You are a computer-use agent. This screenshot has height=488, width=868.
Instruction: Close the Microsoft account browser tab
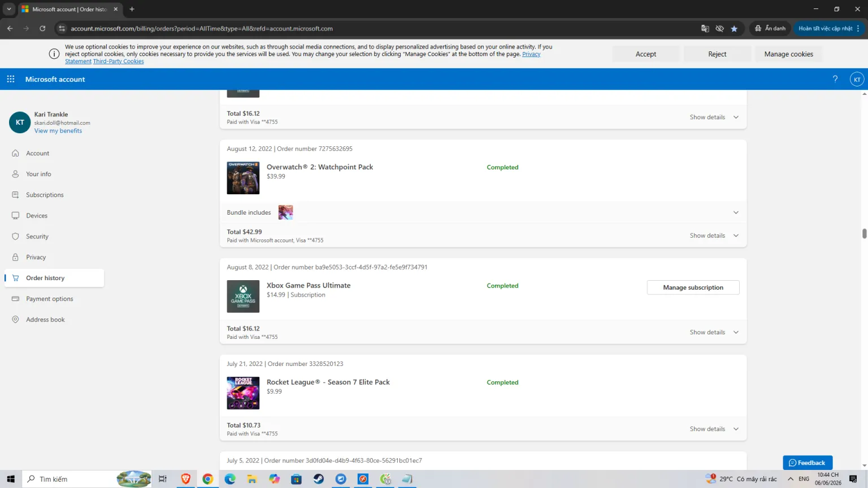pos(115,9)
